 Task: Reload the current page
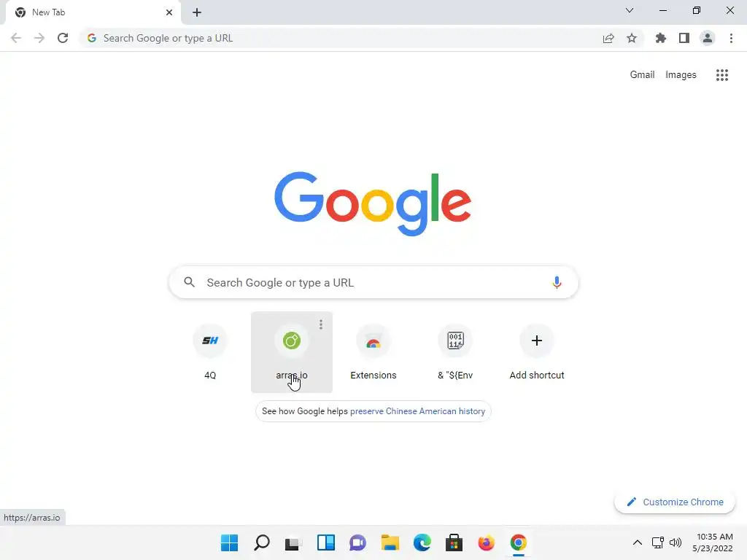pyautogui.click(x=63, y=38)
